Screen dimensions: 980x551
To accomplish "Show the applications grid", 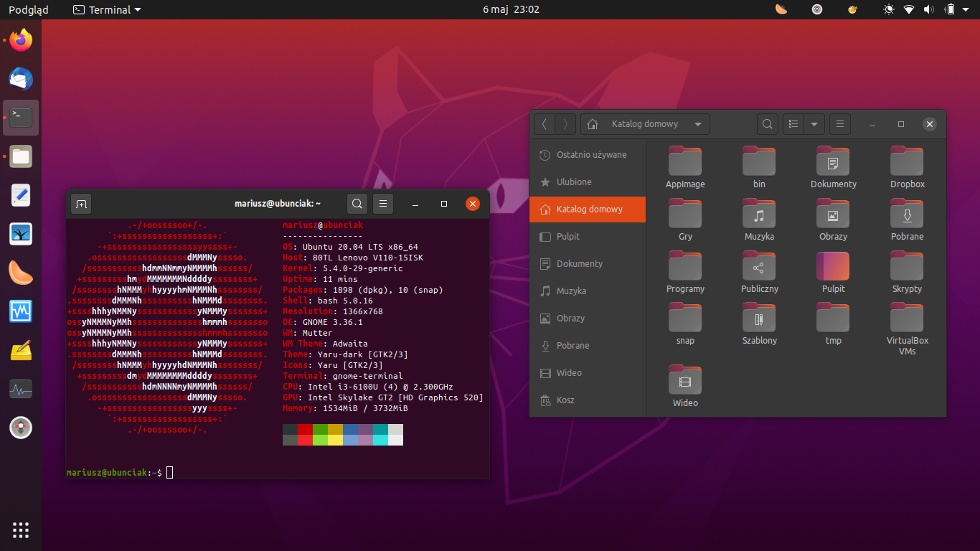I will click(21, 530).
